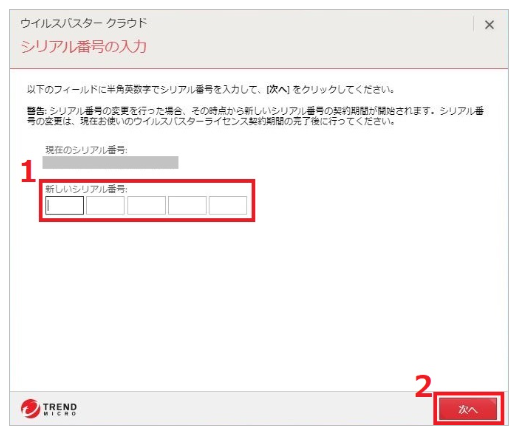The image size is (524, 443).
Task: Click the Trend Micro red globe logo
Action: [30, 408]
